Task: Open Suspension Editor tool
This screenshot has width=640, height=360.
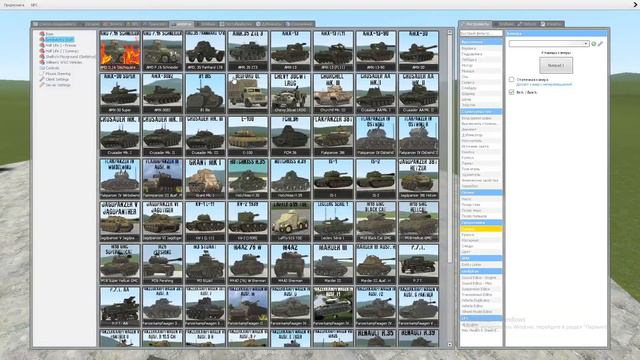Action: click(x=481, y=289)
